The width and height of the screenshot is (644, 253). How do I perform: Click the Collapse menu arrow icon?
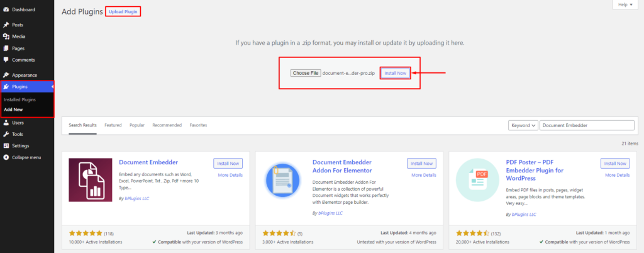6,157
